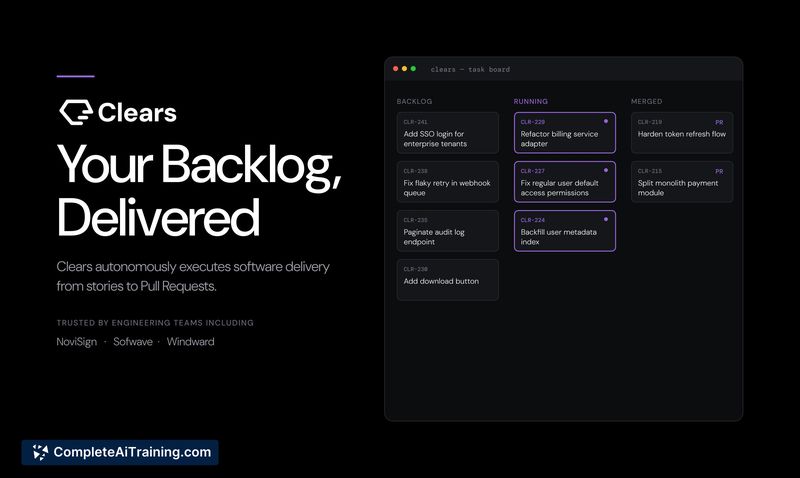Click the 'Your Backlog, Delivered' headline
Image resolution: width=800 pixels, height=478 pixels.
[199, 190]
